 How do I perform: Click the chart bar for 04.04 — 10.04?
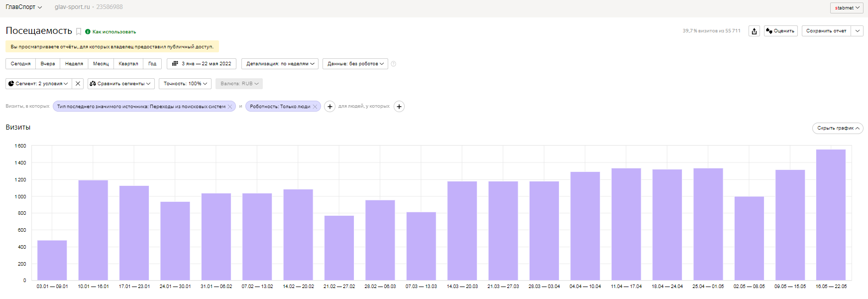585,226
